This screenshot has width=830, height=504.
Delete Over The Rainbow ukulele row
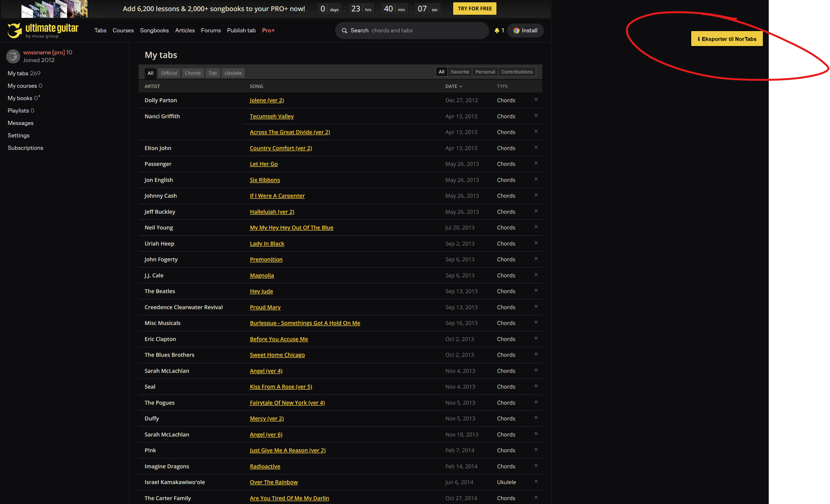536,481
